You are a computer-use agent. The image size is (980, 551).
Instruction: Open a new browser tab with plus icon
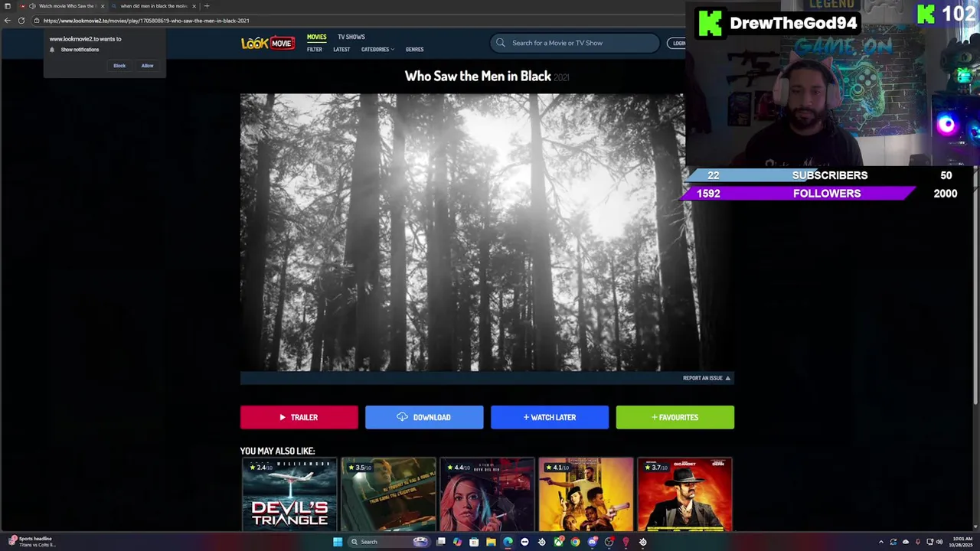point(207,6)
